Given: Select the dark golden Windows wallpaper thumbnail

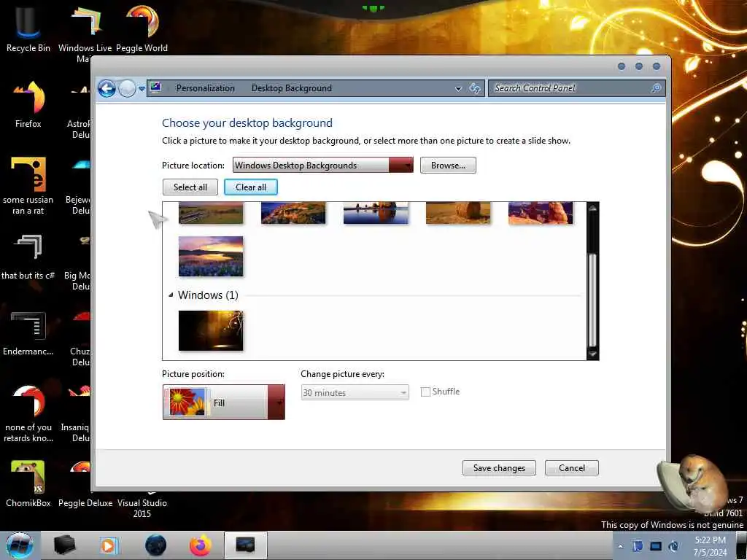Looking at the screenshot, I should (211, 330).
